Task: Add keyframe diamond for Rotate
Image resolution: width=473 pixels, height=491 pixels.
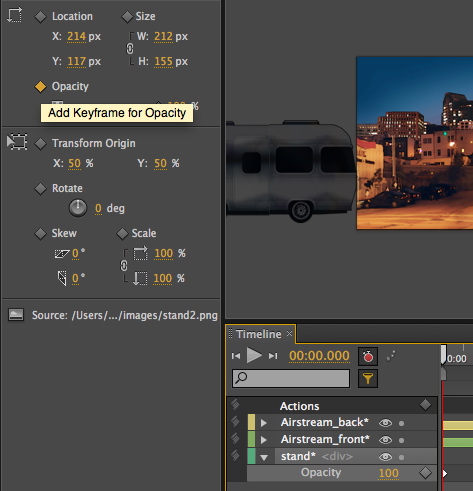Action: pos(40,189)
